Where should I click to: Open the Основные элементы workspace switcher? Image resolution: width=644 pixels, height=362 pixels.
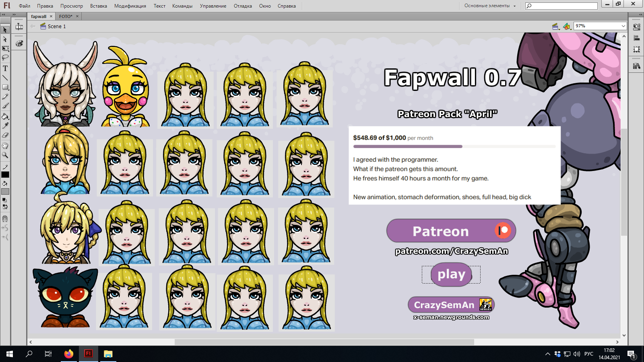tap(490, 6)
